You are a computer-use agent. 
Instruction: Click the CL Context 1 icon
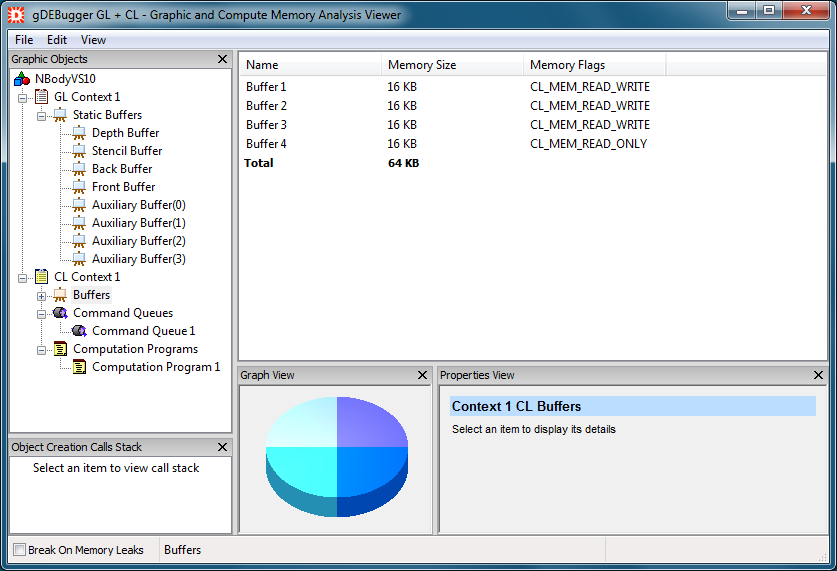coord(41,277)
